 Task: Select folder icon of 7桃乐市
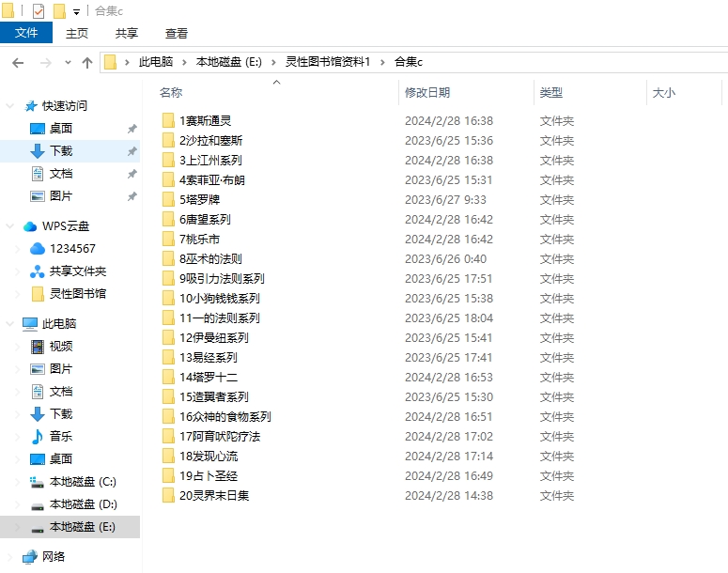pyautogui.click(x=168, y=239)
